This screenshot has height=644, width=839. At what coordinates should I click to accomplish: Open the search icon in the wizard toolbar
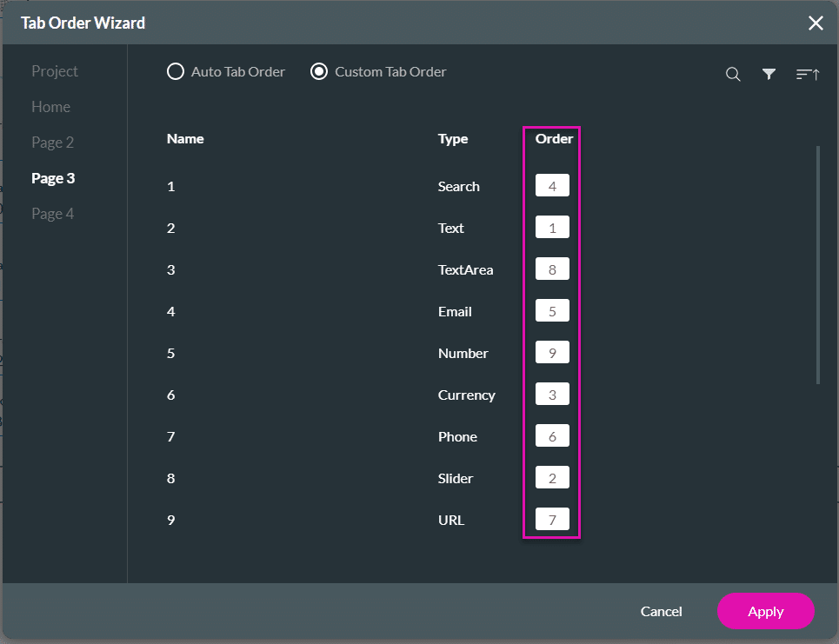coord(733,74)
